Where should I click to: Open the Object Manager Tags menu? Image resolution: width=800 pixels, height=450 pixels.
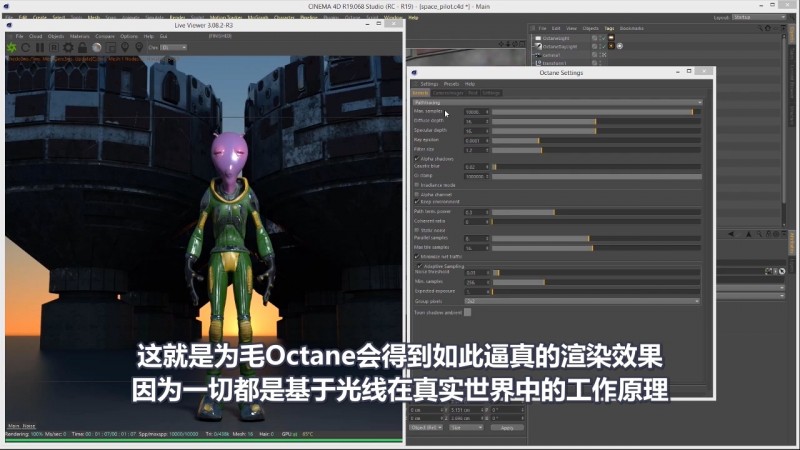609,28
